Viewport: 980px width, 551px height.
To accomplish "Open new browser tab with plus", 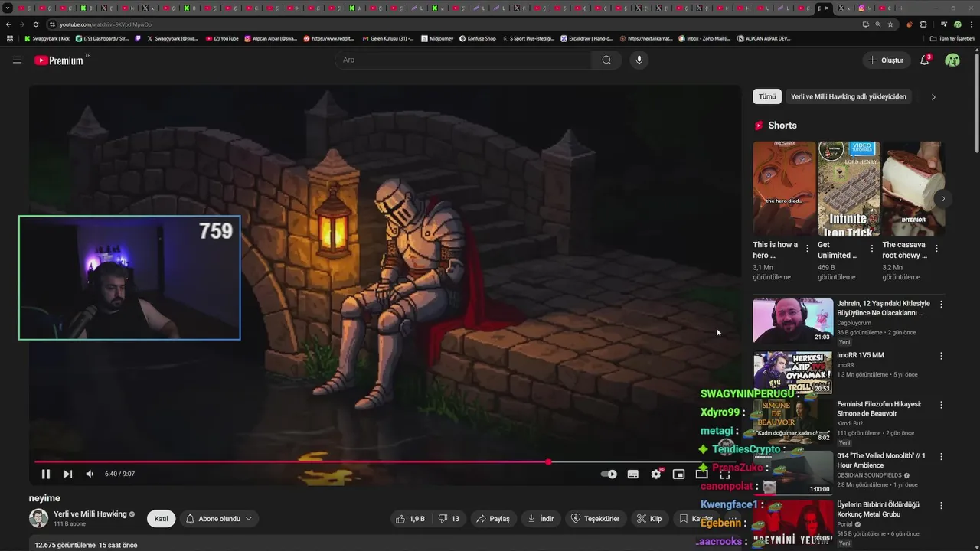I will (901, 8).
